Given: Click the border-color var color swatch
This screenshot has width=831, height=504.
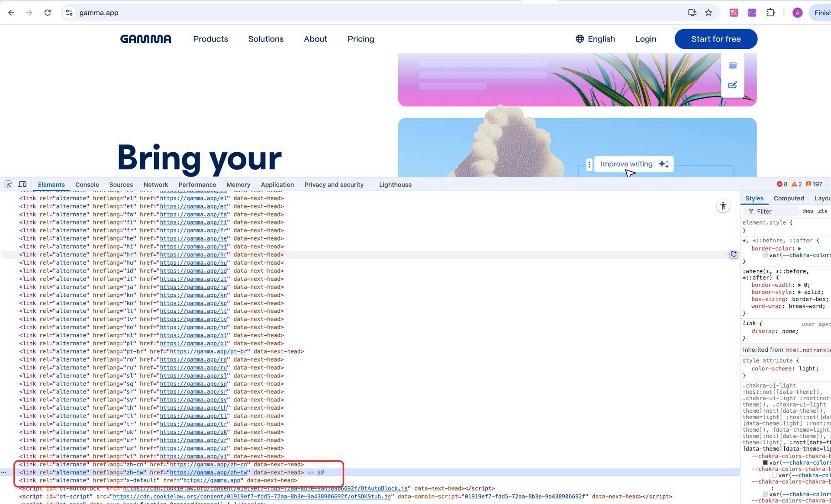Looking at the screenshot, I should point(765,255).
